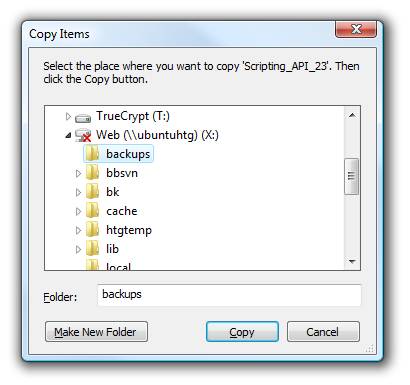Expand the cache folder tree node
Screen dimensions: 410x385
(78, 211)
